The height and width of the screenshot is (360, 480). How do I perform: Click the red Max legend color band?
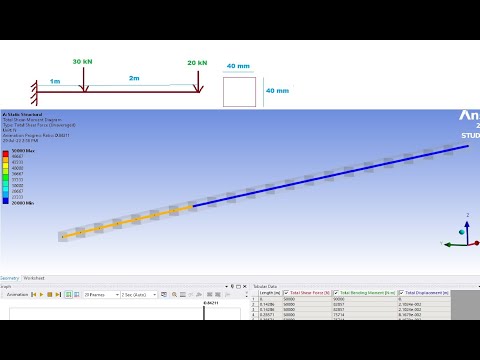6,153
